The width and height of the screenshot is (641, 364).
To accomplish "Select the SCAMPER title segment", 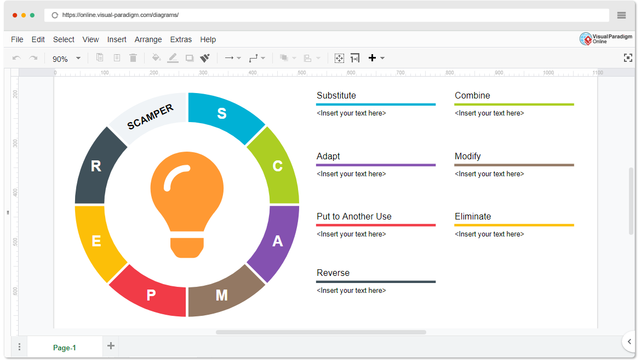I will (150, 116).
